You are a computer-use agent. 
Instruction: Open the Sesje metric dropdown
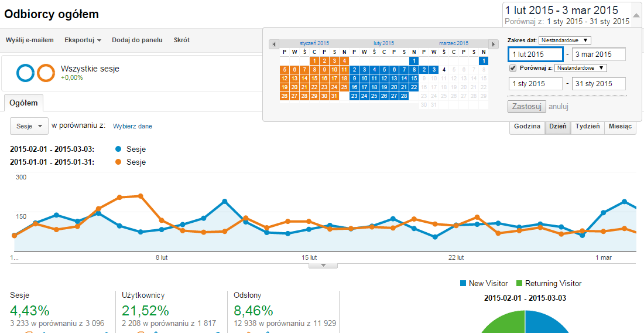tap(29, 126)
